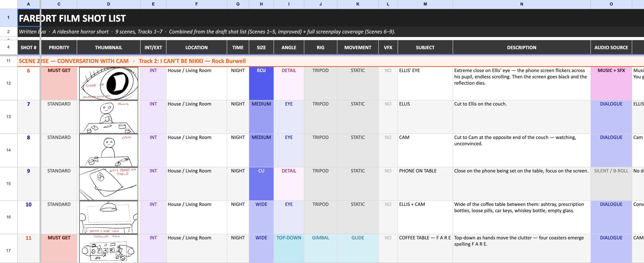Click the DIALOGUE audio cell for shot 8

coord(611,150)
